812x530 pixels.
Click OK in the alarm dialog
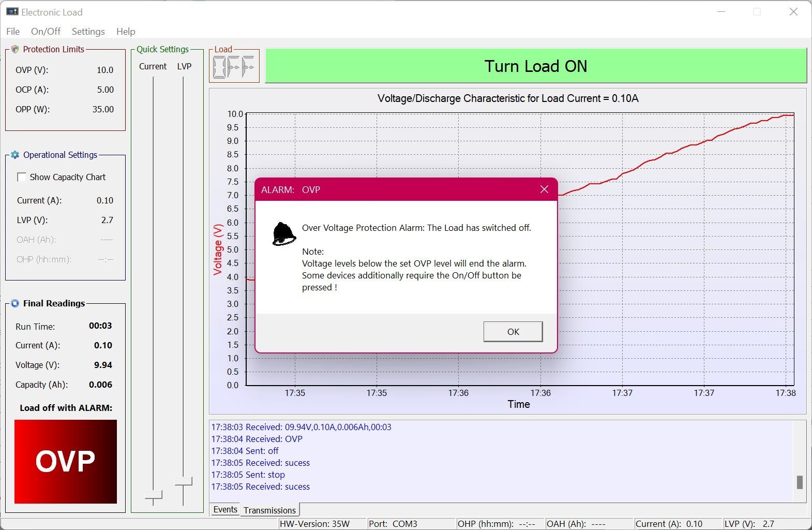pos(513,332)
